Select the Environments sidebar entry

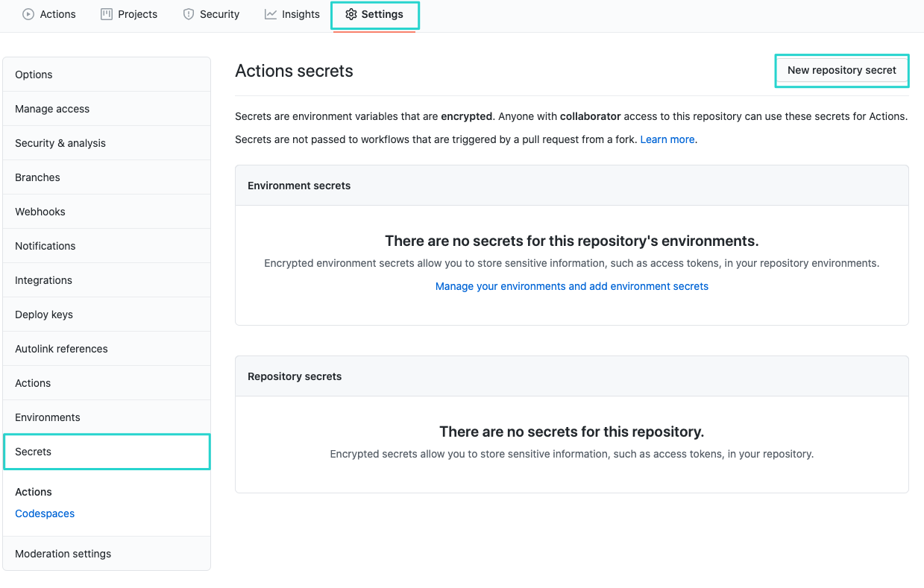point(46,417)
